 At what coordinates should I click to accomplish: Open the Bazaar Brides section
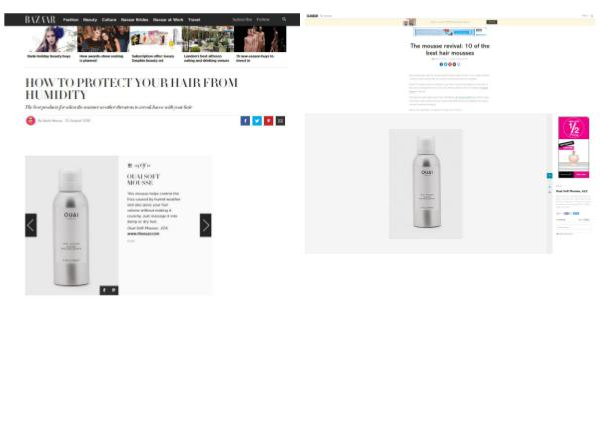134,20
